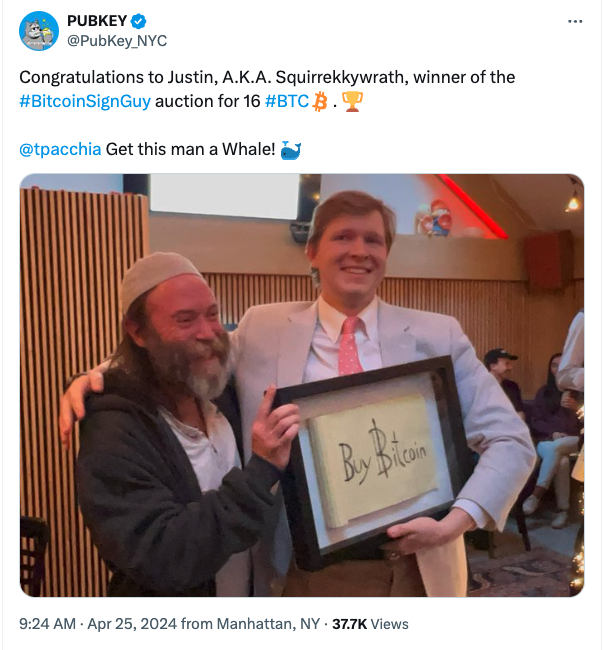Click the Mario figurine in photo background
This screenshot has width=603, height=650.
(434, 218)
